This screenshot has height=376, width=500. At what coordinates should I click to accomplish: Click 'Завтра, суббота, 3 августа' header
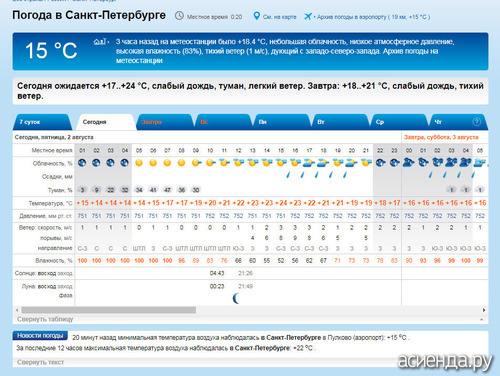click(441, 137)
